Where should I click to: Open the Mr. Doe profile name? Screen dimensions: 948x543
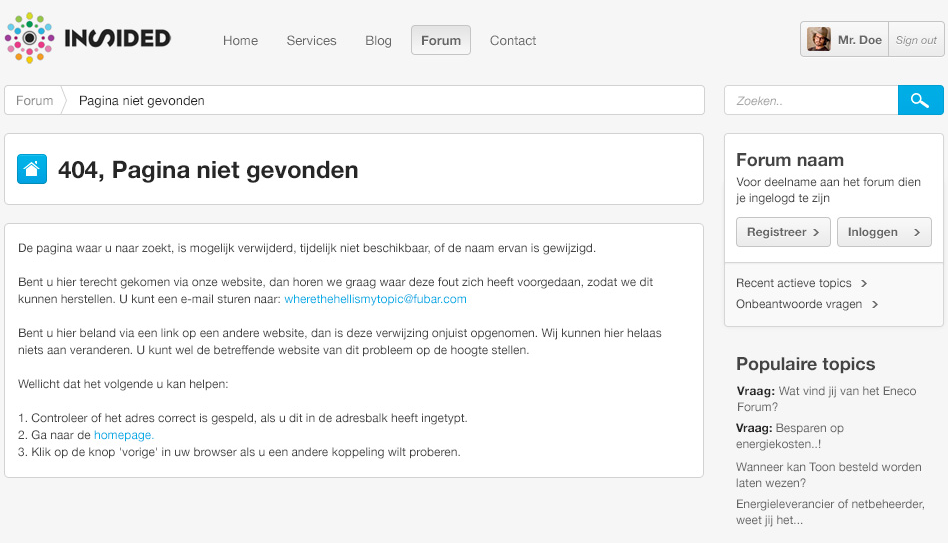(860, 40)
